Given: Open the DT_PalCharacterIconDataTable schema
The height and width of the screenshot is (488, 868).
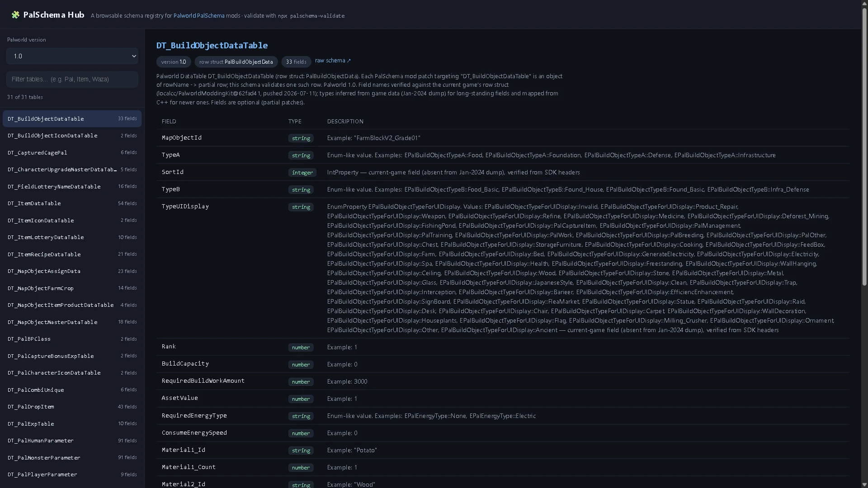Looking at the screenshot, I should (x=72, y=373).
